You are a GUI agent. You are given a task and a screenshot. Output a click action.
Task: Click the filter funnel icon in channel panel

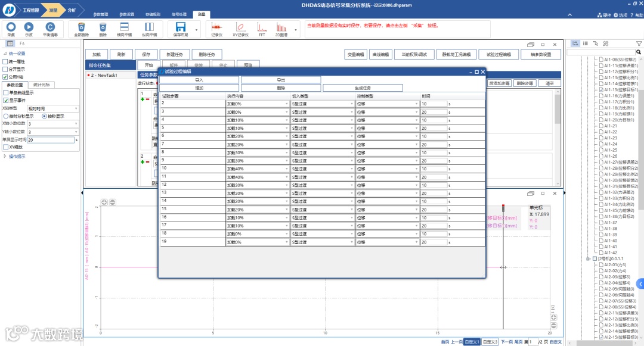click(639, 43)
